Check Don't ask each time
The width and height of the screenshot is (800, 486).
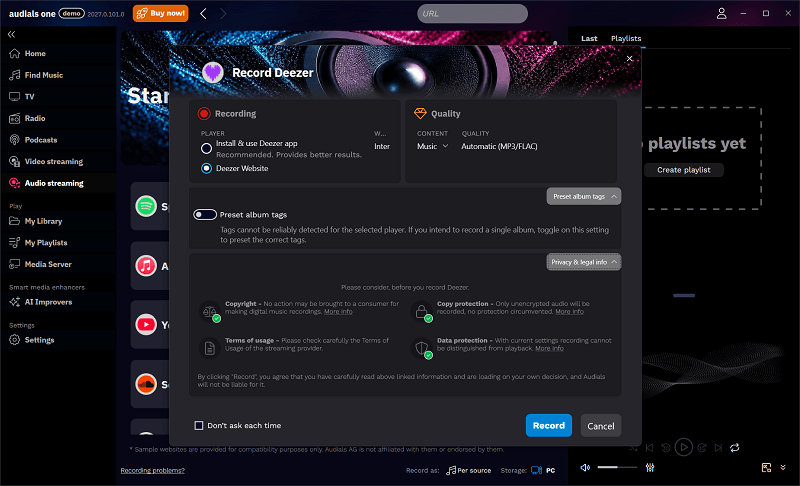(x=199, y=425)
